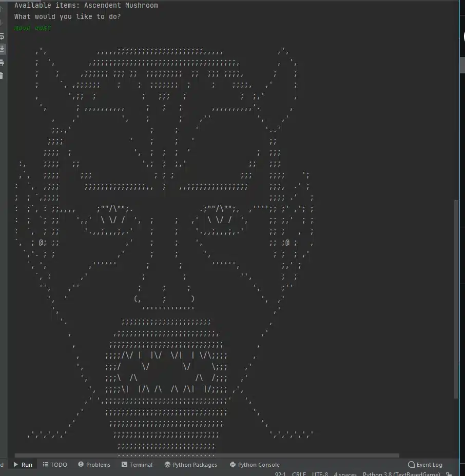
Task: Open the Run tool window tab
Action: 23,465
